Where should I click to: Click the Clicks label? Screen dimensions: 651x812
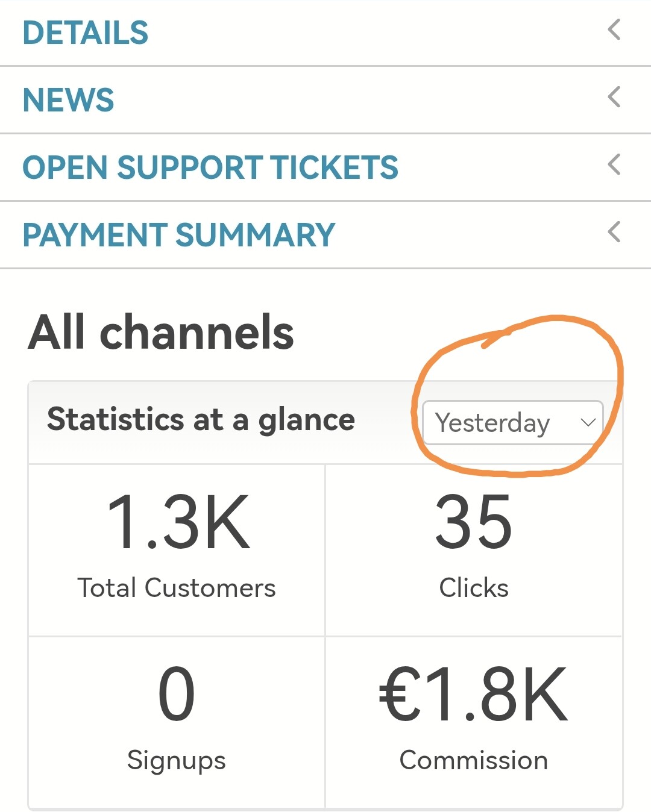coord(474,588)
